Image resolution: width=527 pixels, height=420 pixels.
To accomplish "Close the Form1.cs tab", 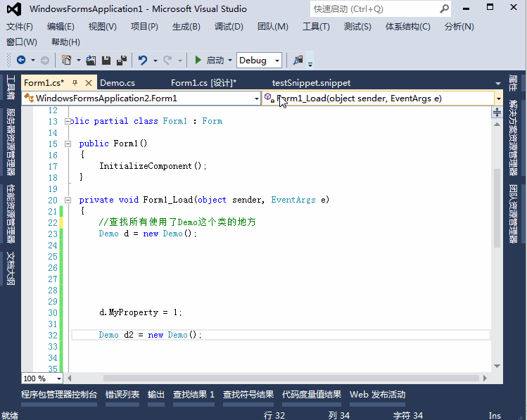I will click(x=89, y=83).
